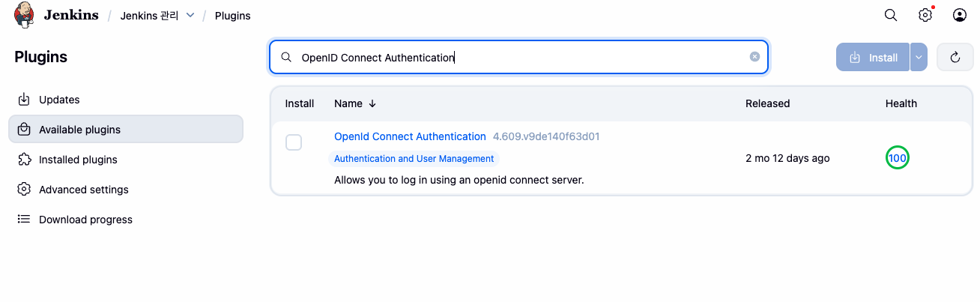Click the Installed plugins puzzle icon
Image resolution: width=980 pixels, height=302 pixels.
pyautogui.click(x=24, y=160)
